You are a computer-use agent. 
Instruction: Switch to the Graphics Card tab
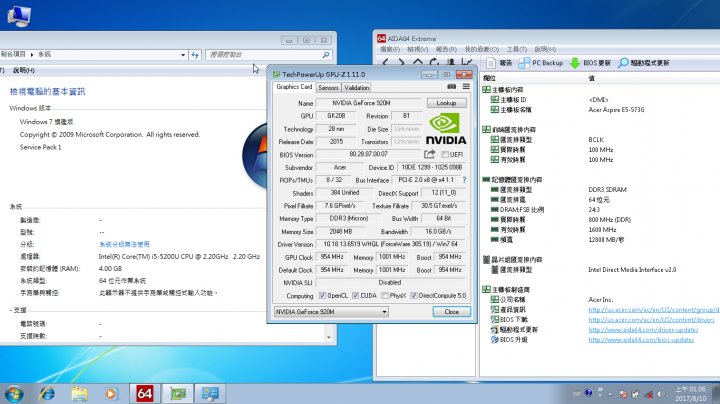tap(294, 87)
